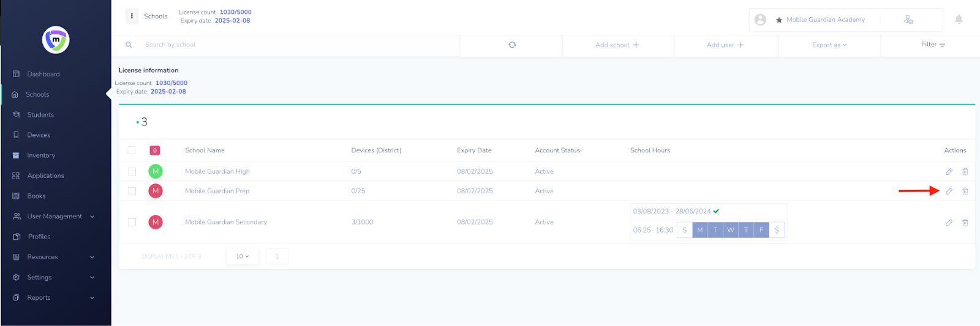Click the search magnifier icon
This screenshot has height=326, width=980.
point(129,45)
